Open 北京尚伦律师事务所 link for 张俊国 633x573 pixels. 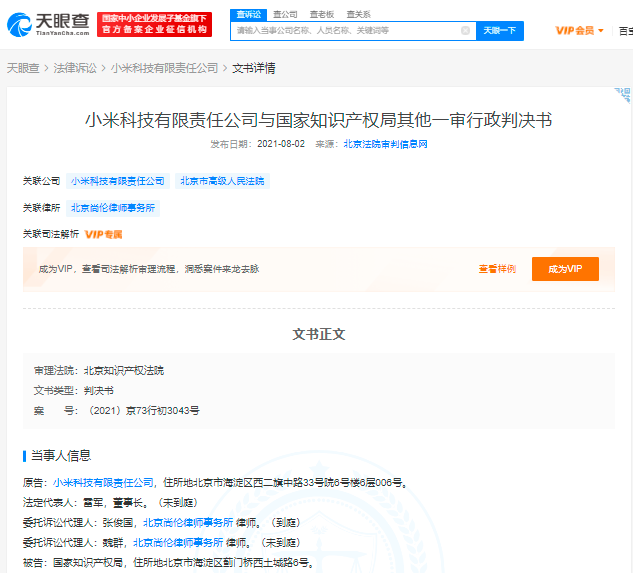(x=188, y=523)
